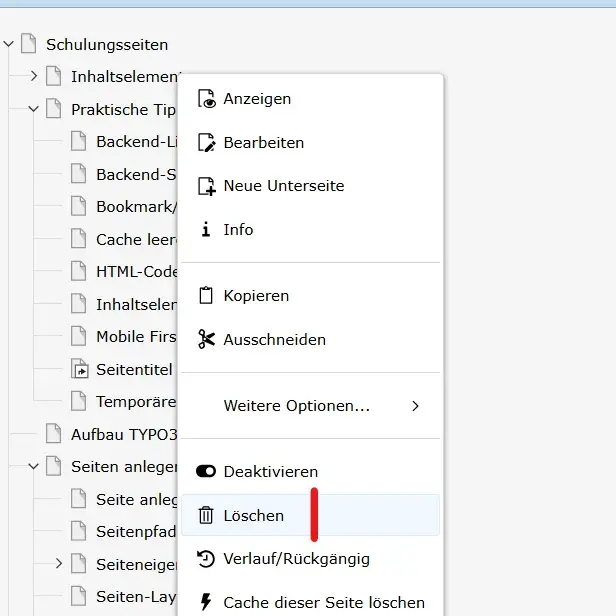The height and width of the screenshot is (616, 616).
Task: Choose Cache dieser Seite löschen
Action: pos(323,603)
